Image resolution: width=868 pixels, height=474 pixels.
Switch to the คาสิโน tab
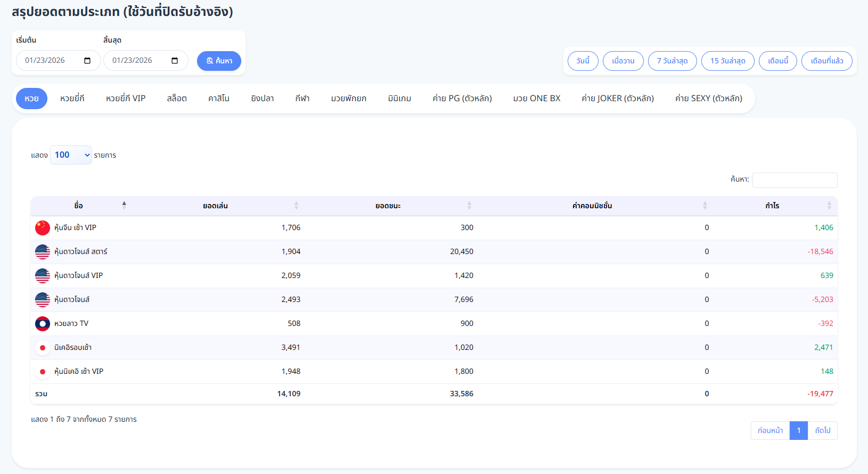[x=219, y=99]
